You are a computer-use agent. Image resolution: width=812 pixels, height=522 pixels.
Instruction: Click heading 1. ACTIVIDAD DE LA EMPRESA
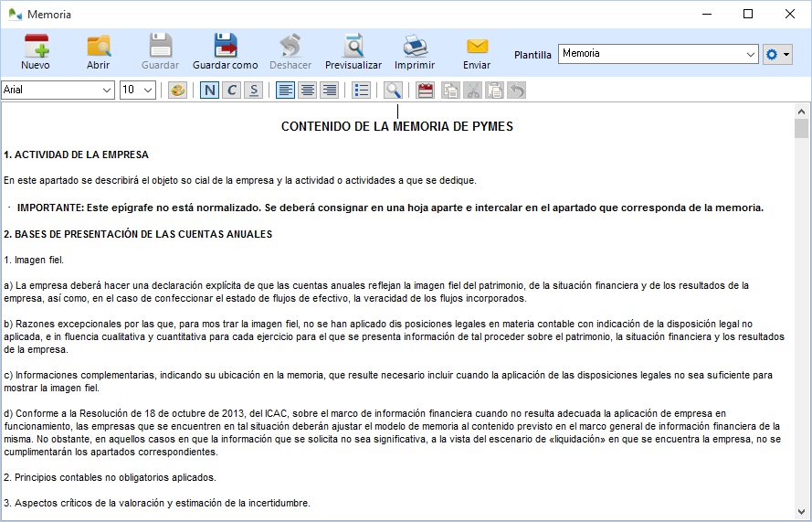pos(76,155)
